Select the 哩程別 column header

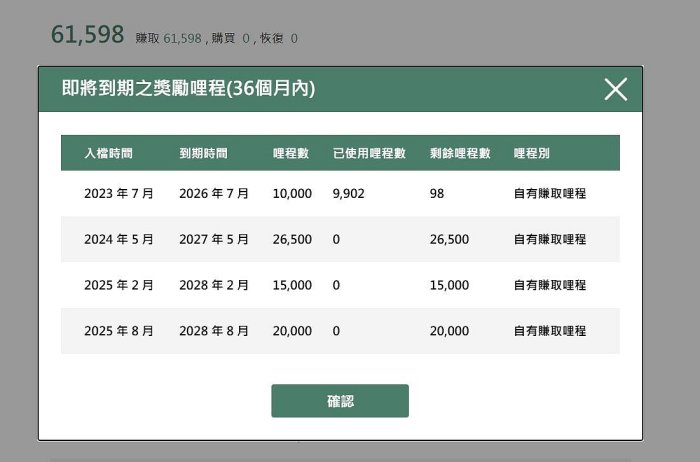(x=531, y=153)
